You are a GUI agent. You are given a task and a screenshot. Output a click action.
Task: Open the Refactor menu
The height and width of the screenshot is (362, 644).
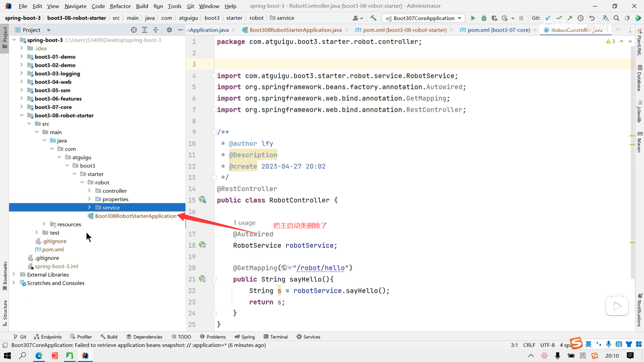[x=120, y=6]
